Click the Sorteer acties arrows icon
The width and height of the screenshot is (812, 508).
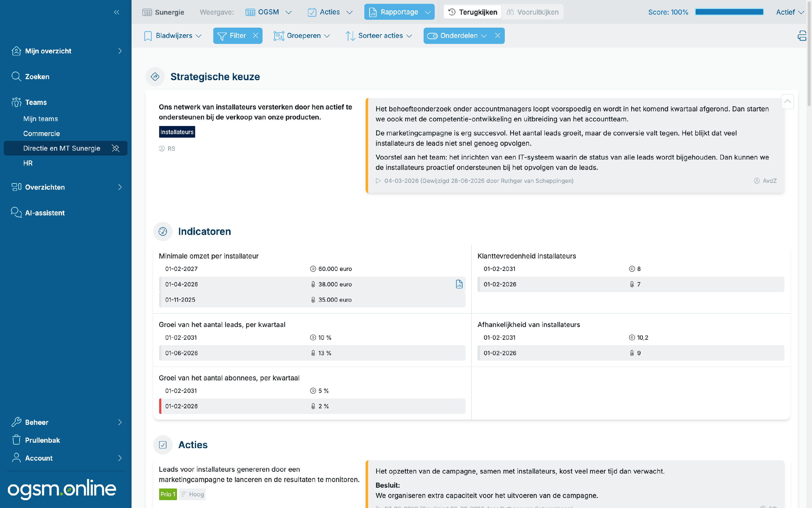[350, 36]
